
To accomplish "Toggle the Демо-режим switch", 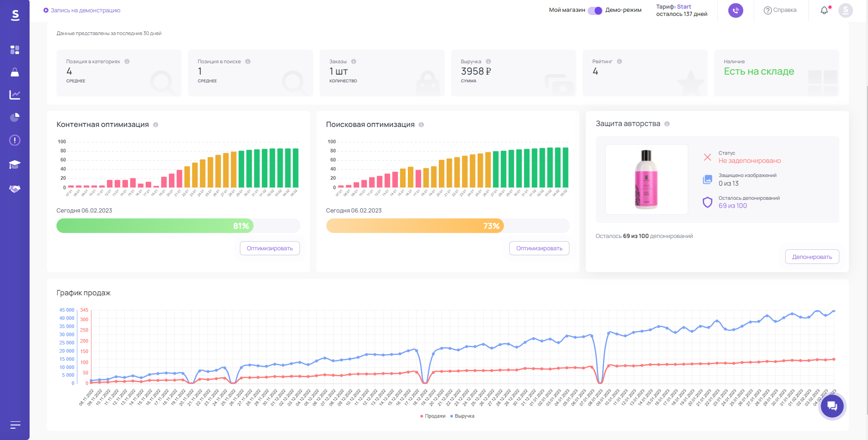I will (x=595, y=10).
